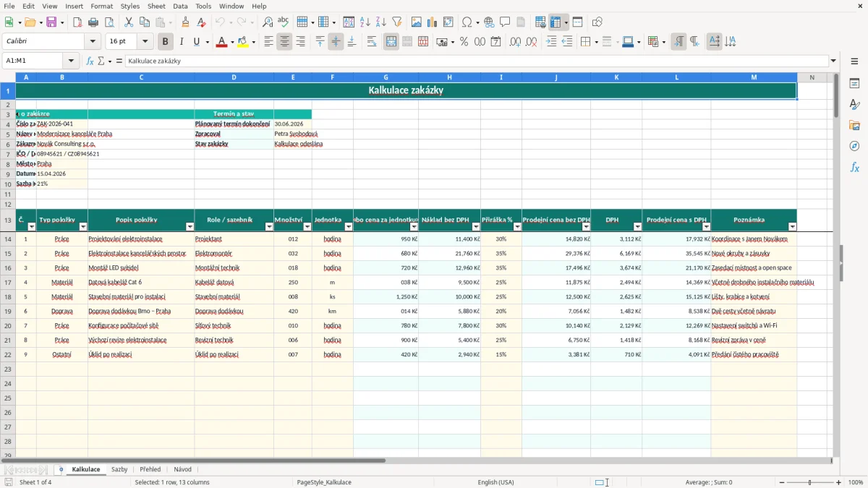Increase indent

click(x=551, y=42)
